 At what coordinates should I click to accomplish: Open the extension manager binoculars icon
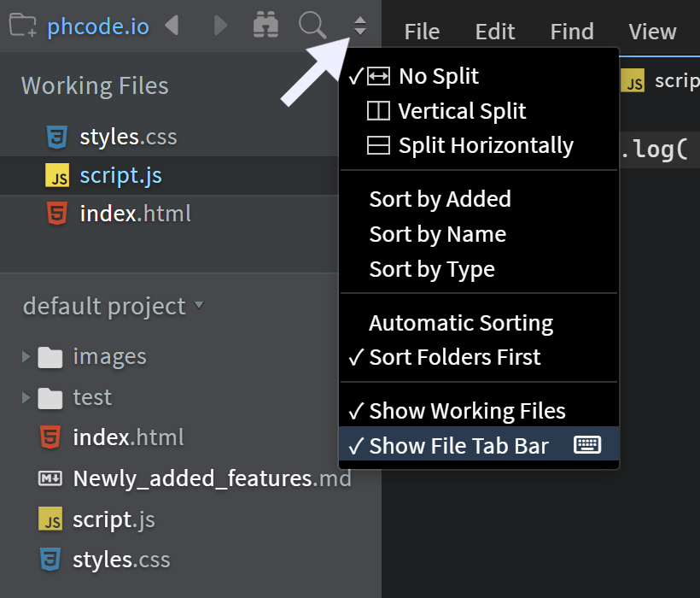[265, 26]
